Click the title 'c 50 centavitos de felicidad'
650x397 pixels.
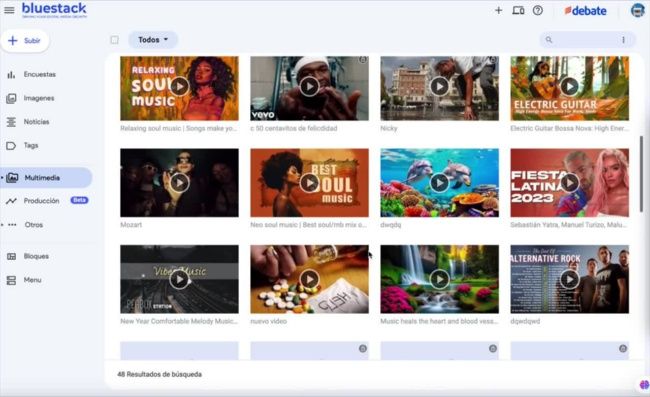(293, 128)
